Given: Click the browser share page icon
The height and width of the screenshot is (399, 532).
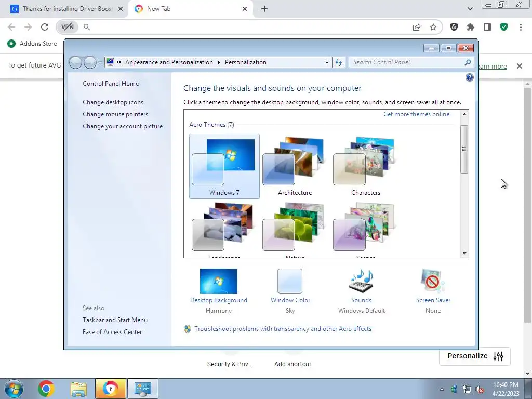Looking at the screenshot, I should coord(417,27).
